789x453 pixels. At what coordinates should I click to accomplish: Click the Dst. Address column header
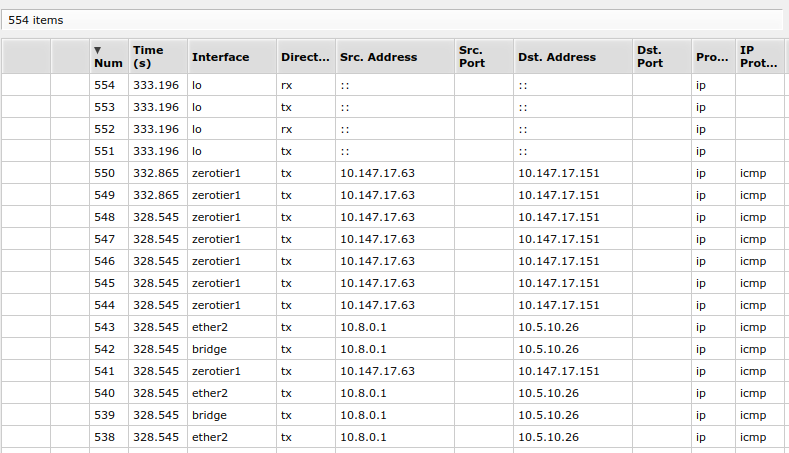click(573, 56)
